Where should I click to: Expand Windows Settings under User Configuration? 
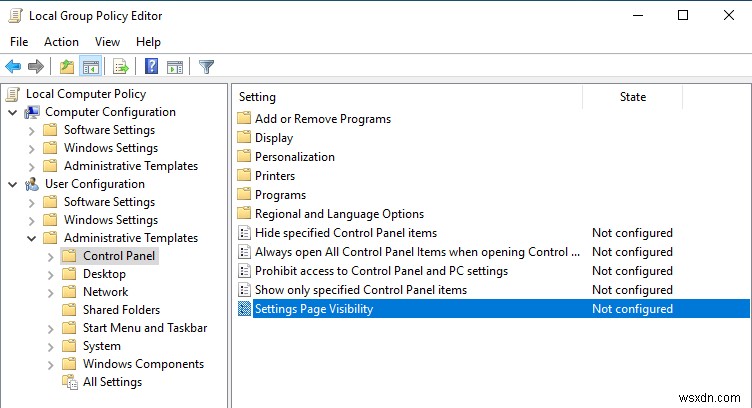click(x=32, y=221)
